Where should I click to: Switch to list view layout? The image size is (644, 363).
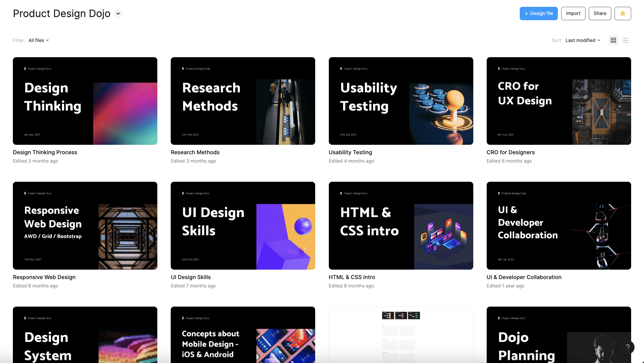(x=626, y=40)
